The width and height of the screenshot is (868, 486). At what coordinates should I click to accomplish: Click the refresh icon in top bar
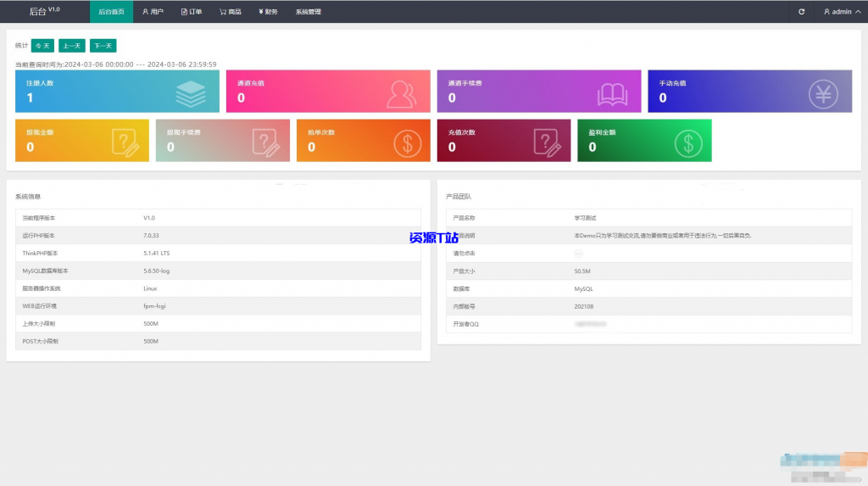click(x=801, y=12)
